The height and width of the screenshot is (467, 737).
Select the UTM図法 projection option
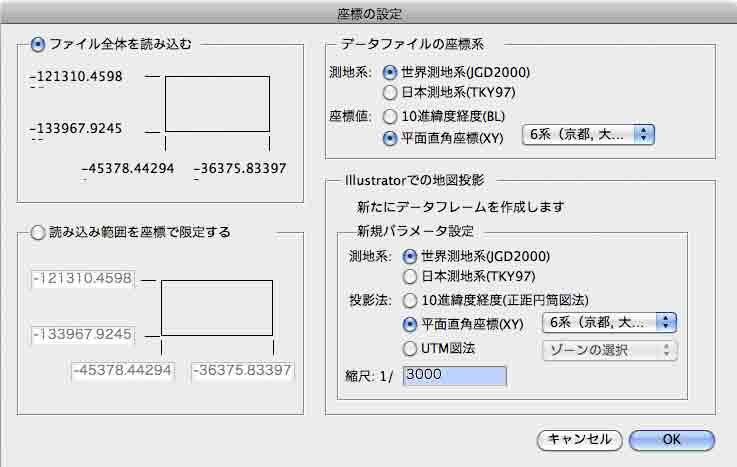point(410,349)
